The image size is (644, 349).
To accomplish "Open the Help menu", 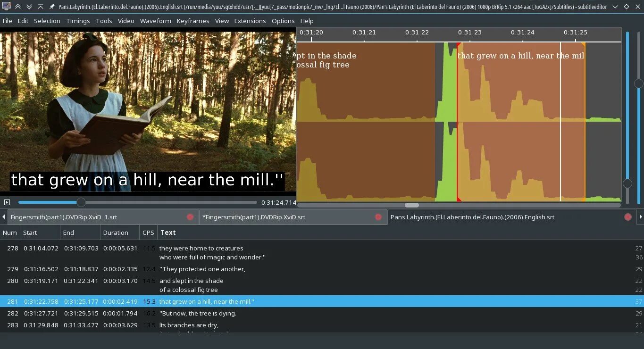I will pos(307,21).
